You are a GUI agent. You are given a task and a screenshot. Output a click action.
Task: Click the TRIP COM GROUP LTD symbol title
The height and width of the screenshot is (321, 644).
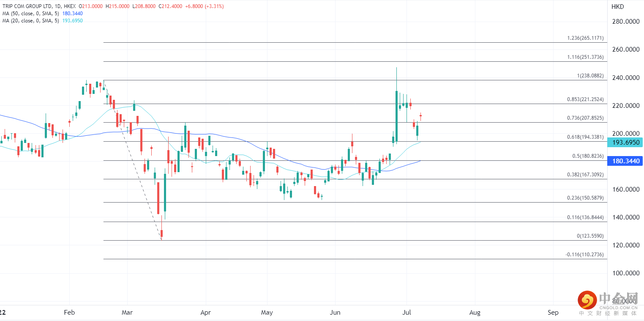(x=27, y=6)
